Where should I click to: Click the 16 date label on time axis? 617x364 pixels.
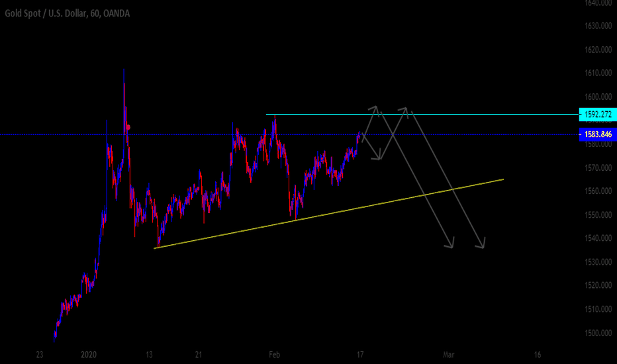(538, 355)
